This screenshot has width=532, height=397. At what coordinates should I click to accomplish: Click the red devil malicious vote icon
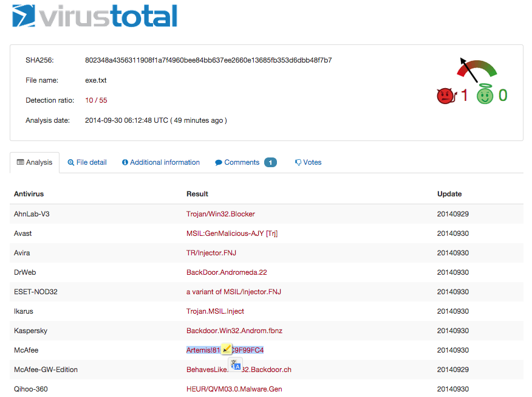pos(446,96)
